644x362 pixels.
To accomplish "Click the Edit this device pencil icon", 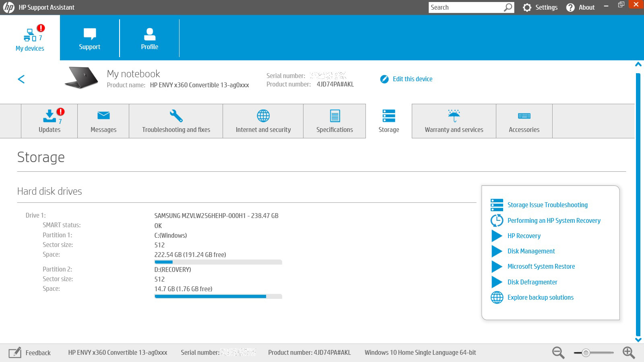I will 384,79.
